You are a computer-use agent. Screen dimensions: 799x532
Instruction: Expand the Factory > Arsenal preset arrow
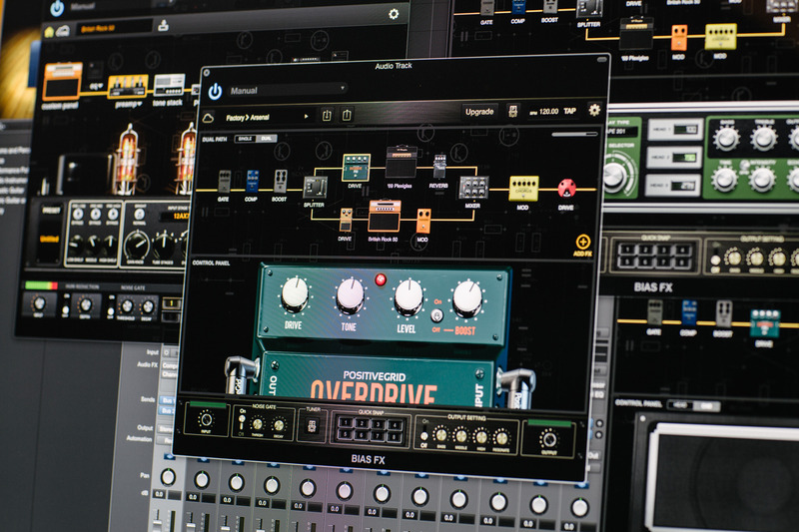(x=307, y=117)
